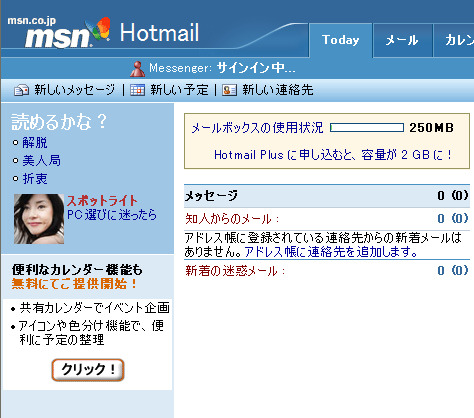Screen dimensions: 474x418
Task: Open the 解脱 quiz link
Action: [x=35, y=143]
